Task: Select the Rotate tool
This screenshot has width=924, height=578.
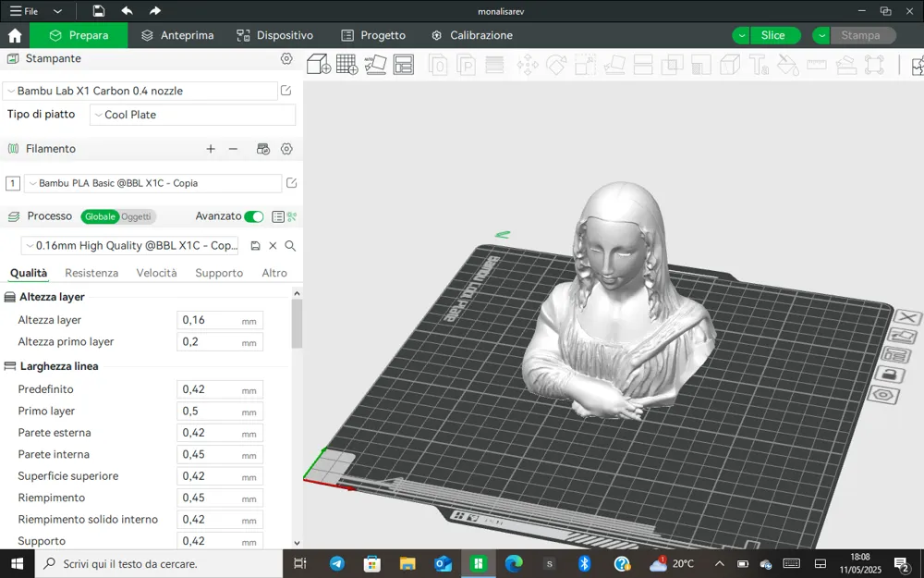Action: tap(556, 65)
